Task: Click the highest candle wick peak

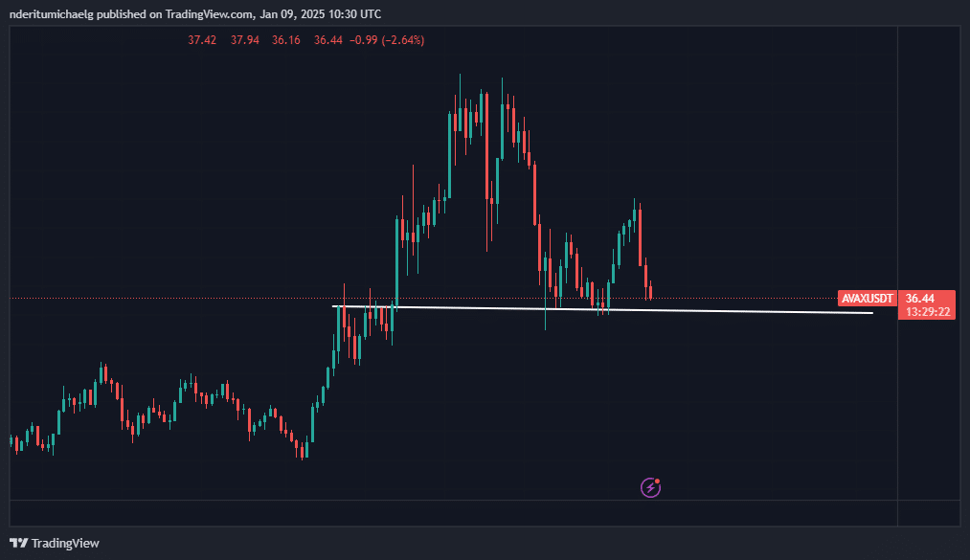Action: tap(461, 77)
